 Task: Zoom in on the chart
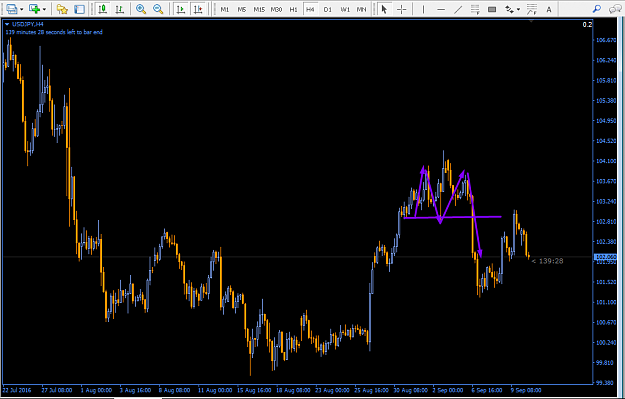pos(141,9)
